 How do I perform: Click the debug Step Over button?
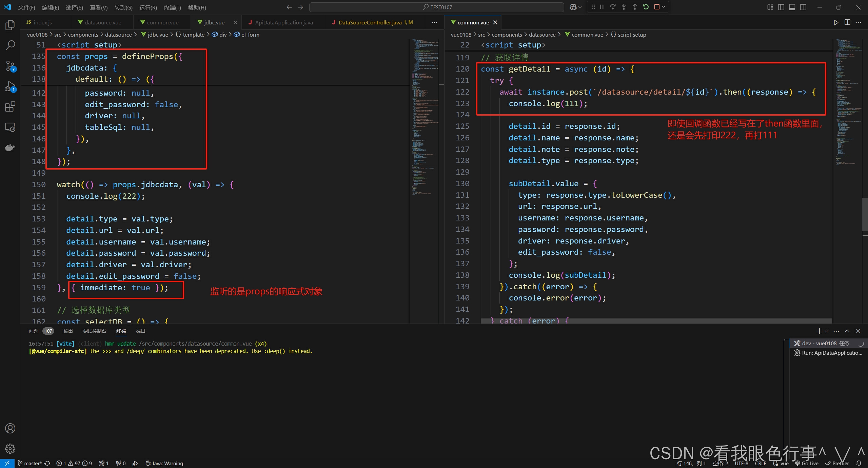613,7
